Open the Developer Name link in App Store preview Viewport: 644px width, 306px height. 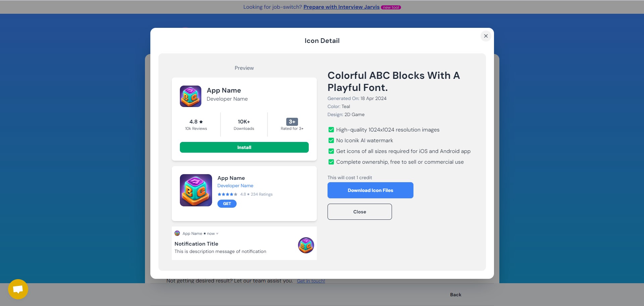[x=235, y=186]
